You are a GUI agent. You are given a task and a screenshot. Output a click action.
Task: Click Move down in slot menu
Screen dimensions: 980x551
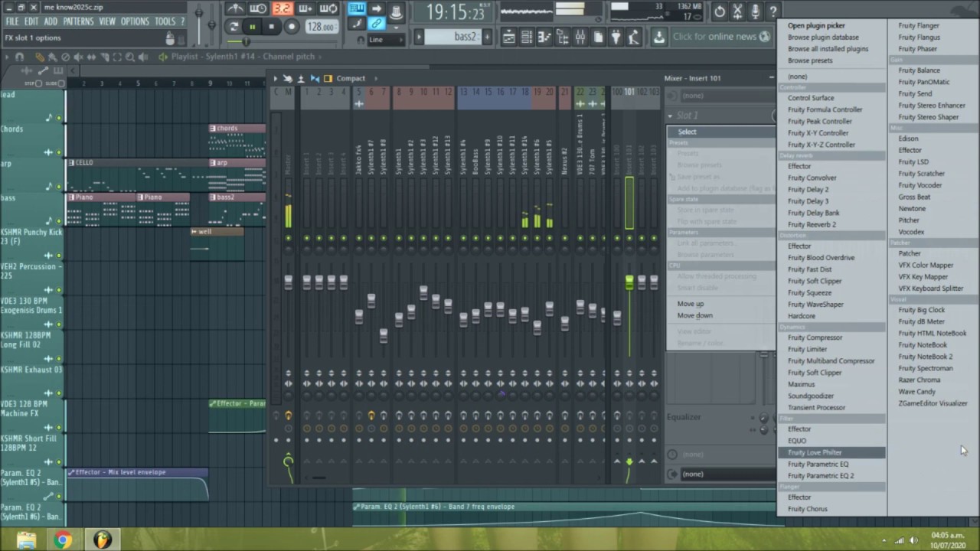click(x=695, y=315)
